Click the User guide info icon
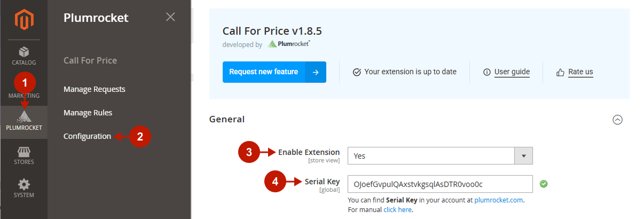644x219 pixels. 486,72
